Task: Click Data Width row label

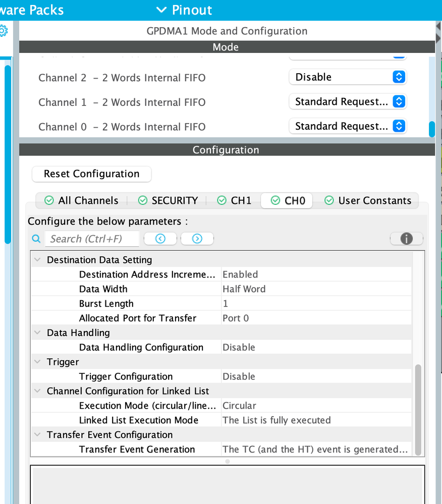Action: pyautogui.click(x=103, y=289)
